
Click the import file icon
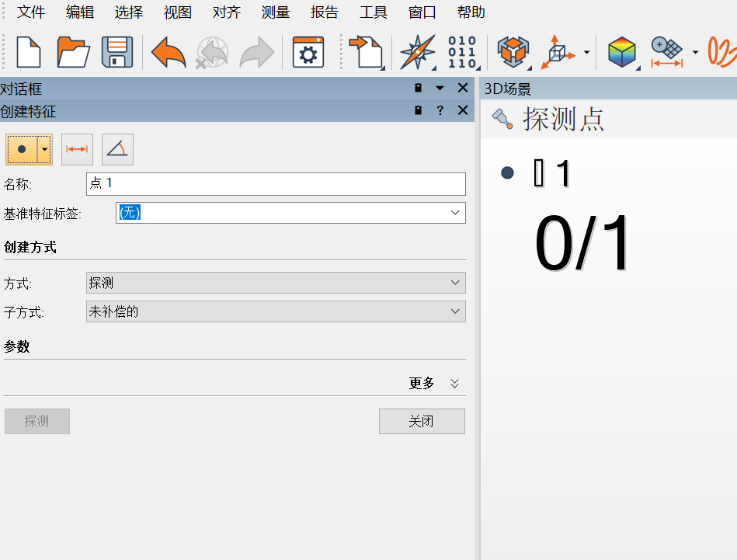pos(367,52)
